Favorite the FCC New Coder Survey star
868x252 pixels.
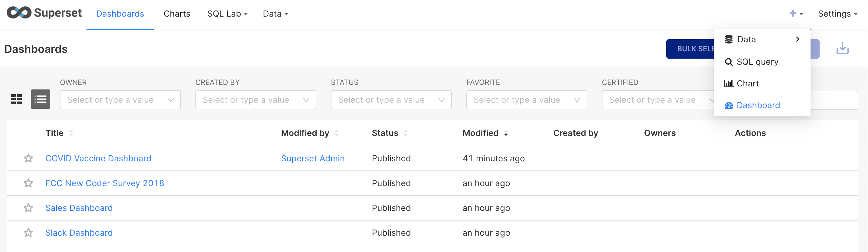tap(28, 183)
